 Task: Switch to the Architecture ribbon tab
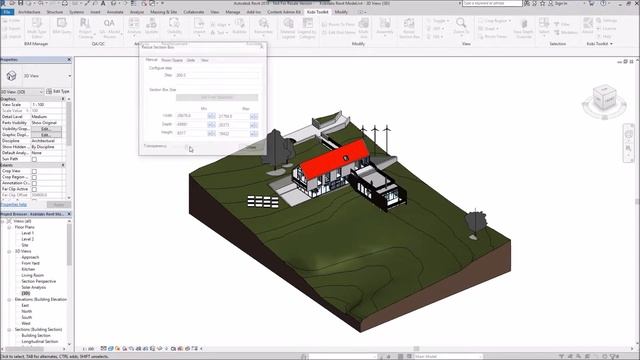(29, 12)
